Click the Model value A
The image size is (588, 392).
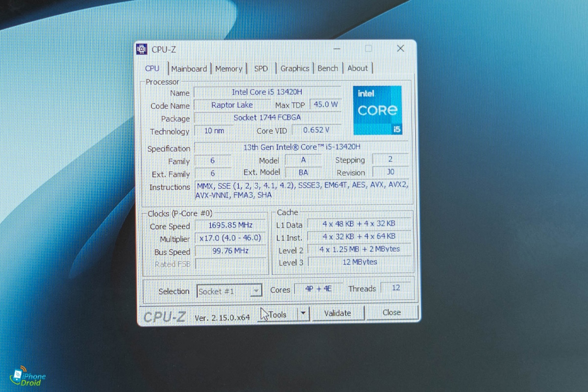(x=303, y=160)
